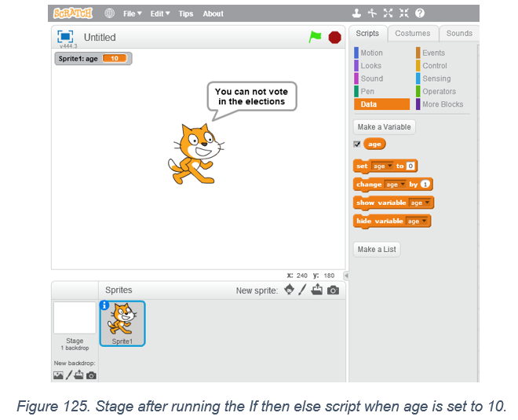Open Sprite1 info button
This screenshot has height=420, width=518.
coord(104,305)
